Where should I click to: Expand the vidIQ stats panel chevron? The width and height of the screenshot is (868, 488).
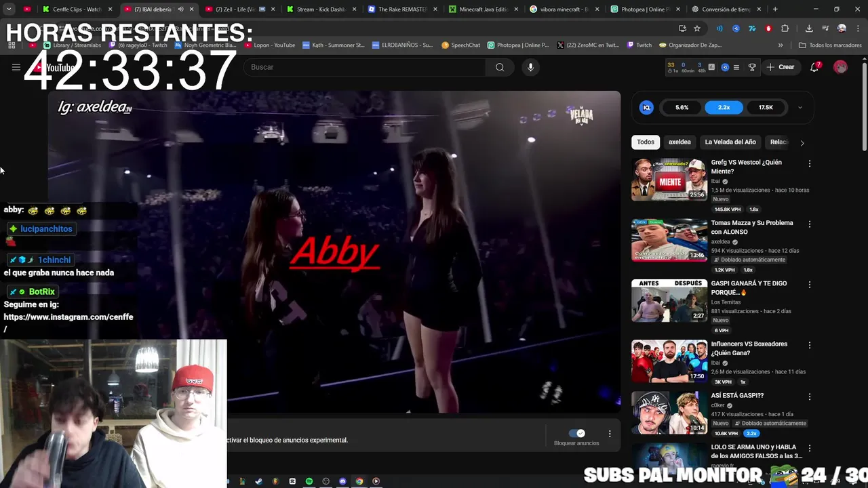tap(800, 107)
